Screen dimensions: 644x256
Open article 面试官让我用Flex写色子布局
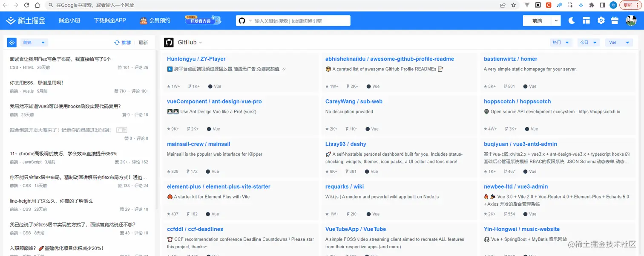pyautogui.click(x=60, y=59)
